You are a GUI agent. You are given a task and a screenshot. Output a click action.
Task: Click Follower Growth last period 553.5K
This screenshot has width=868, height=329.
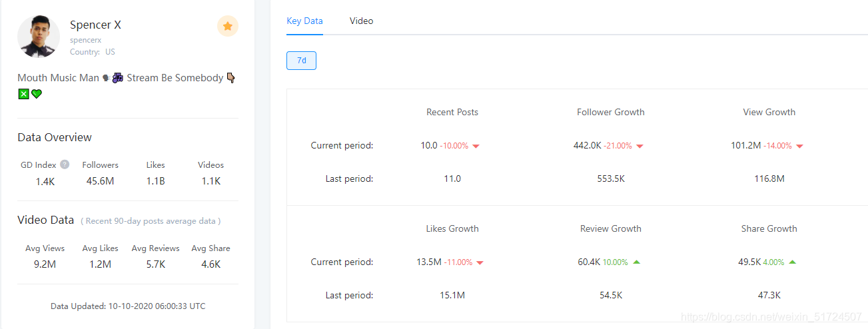point(611,178)
